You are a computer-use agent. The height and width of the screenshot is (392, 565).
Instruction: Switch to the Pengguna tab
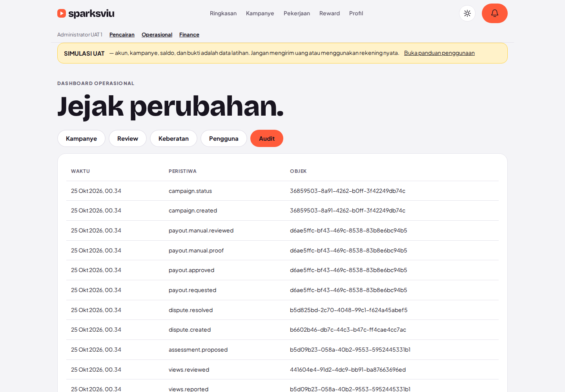coord(224,138)
